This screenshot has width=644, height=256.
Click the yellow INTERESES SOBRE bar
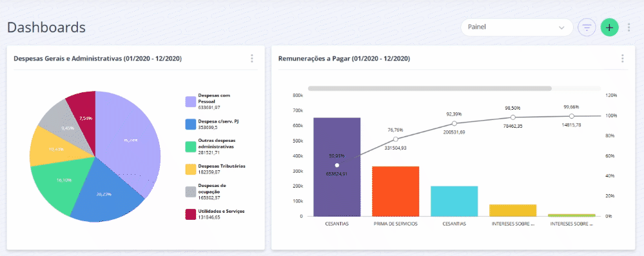513,210
